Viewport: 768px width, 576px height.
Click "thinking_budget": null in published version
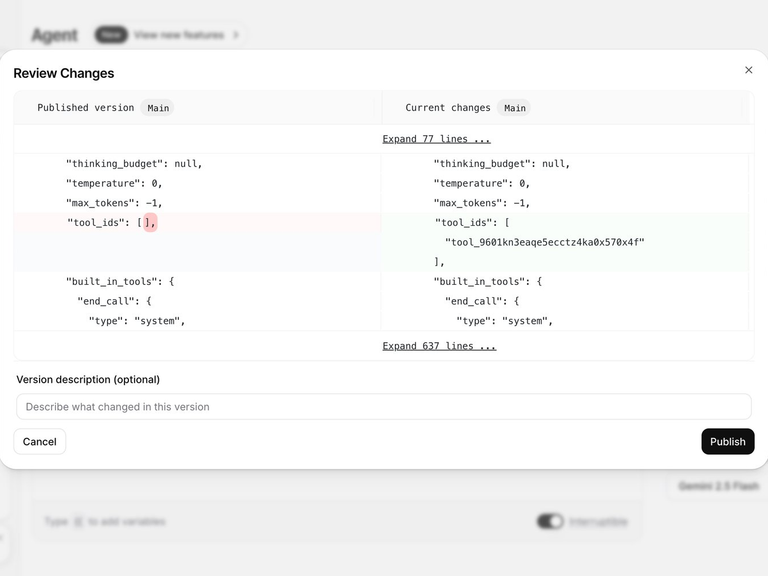coord(134,164)
